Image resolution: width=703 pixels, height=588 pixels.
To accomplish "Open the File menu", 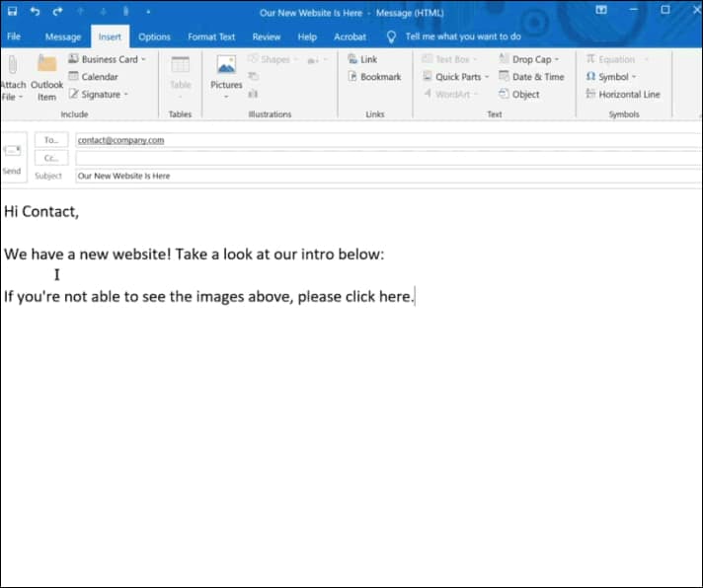I will click(14, 37).
